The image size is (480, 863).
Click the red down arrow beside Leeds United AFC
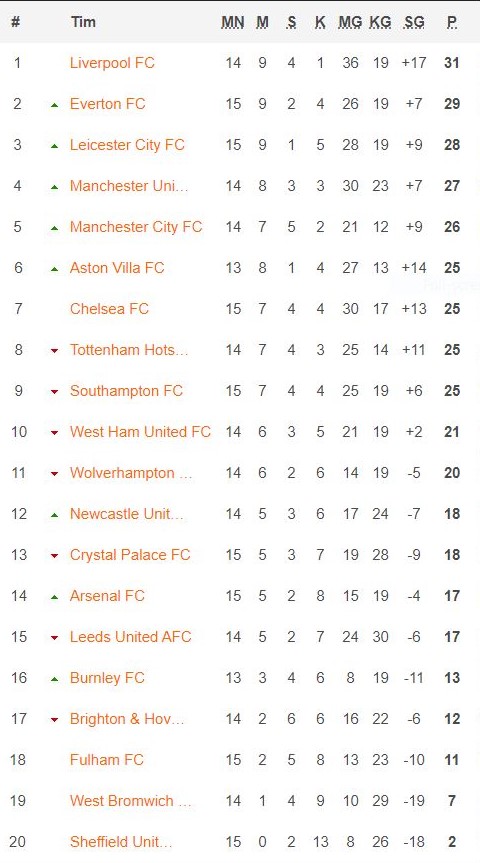click(x=54, y=638)
